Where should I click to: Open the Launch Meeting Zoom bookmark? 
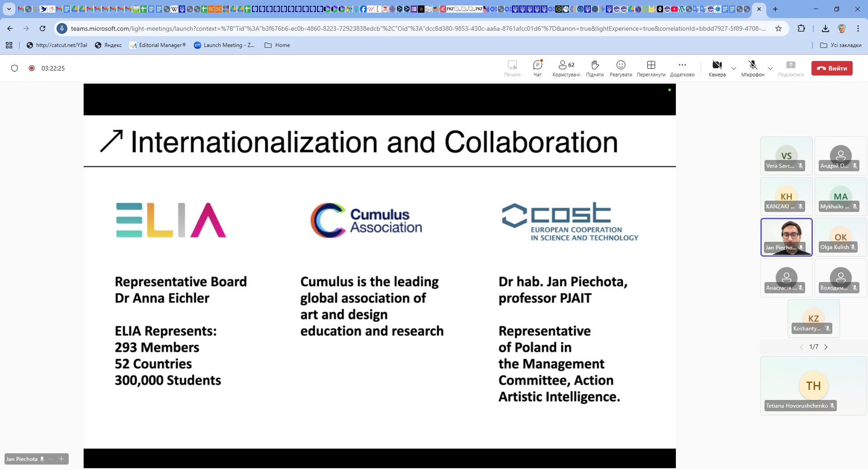(224, 45)
